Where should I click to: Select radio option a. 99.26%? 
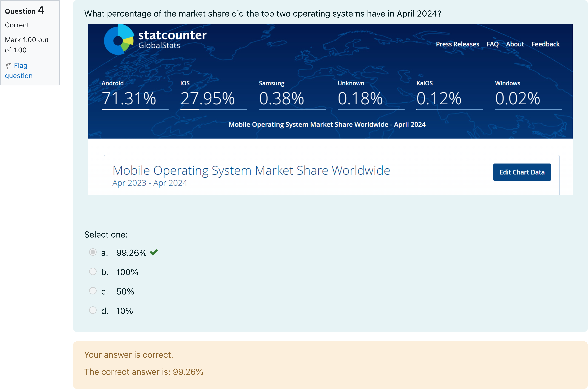pos(93,252)
